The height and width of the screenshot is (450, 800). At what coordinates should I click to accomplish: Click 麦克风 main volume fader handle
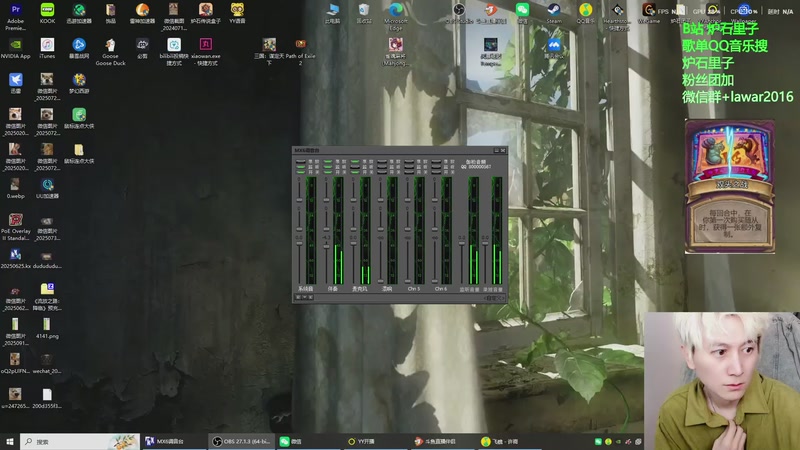354,243
